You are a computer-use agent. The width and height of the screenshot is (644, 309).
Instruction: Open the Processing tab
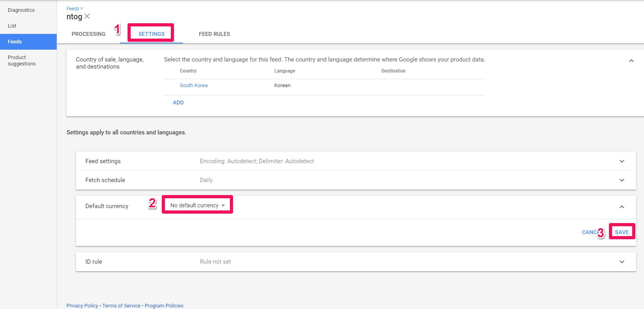tap(89, 34)
